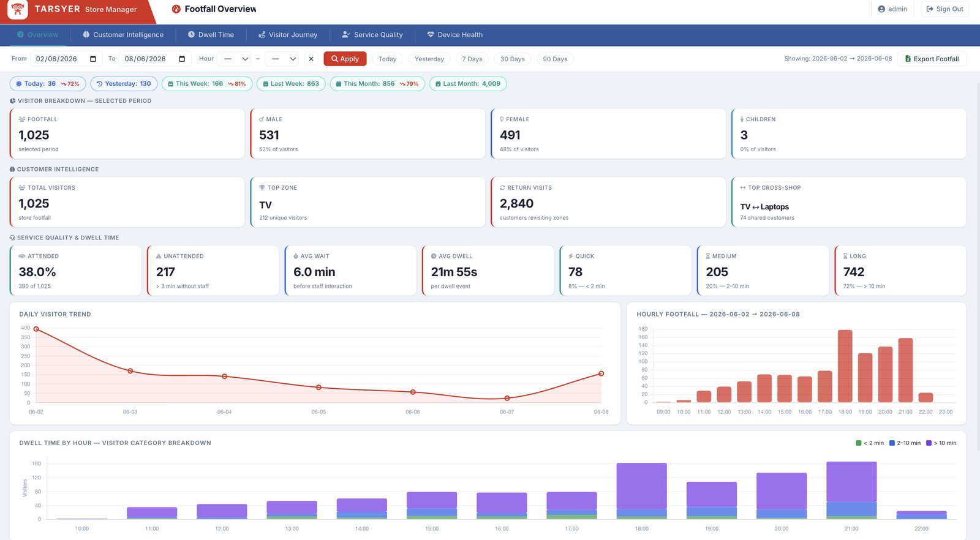Click the Footfall card people icon
The image size is (980, 540).
[x=22, y=119]
